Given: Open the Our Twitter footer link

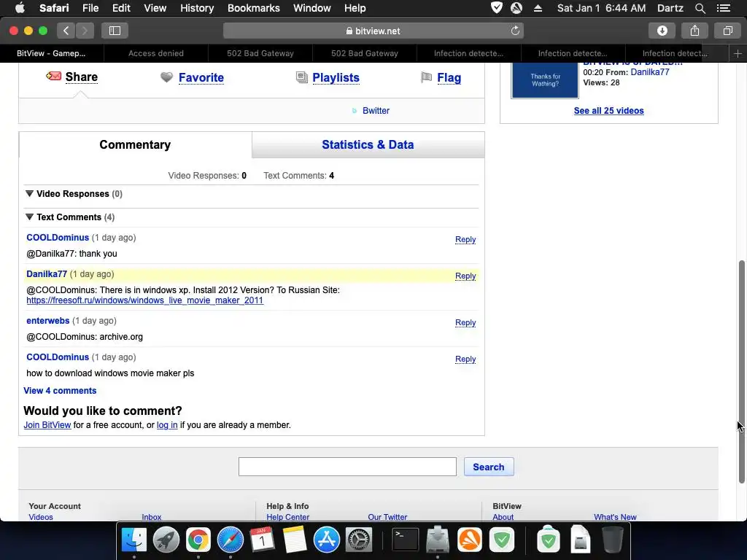Looking at the screenshot, I should coord(387,517).
